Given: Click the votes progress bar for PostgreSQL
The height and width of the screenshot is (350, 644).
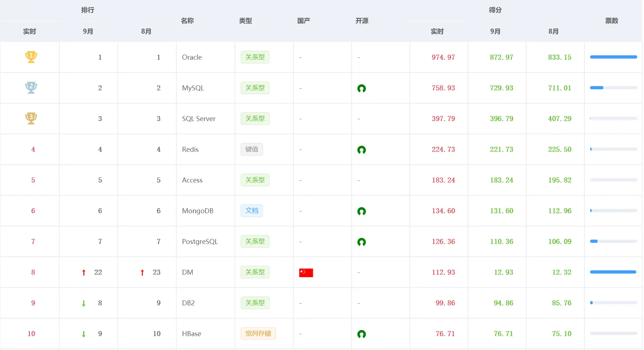Looking at the screenshot, I should pos(613,241).
